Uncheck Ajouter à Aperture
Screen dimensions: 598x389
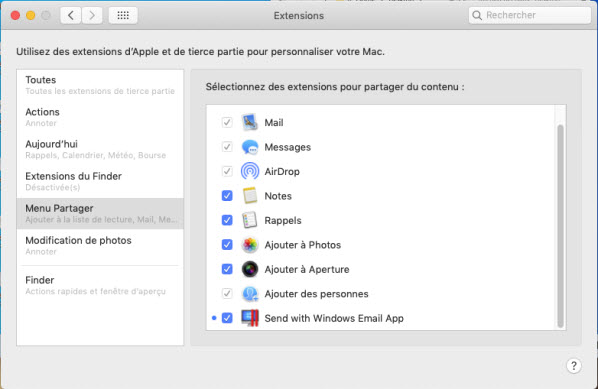(227, 269)
